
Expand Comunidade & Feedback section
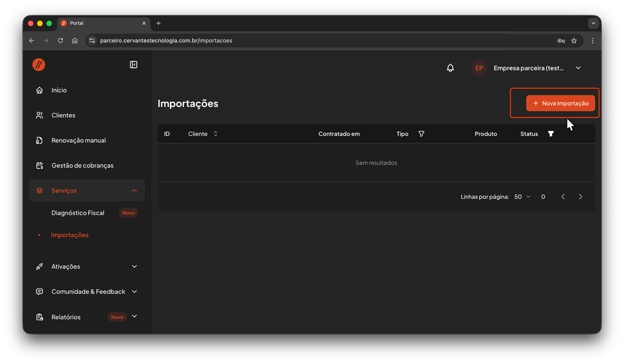(134, 292)
